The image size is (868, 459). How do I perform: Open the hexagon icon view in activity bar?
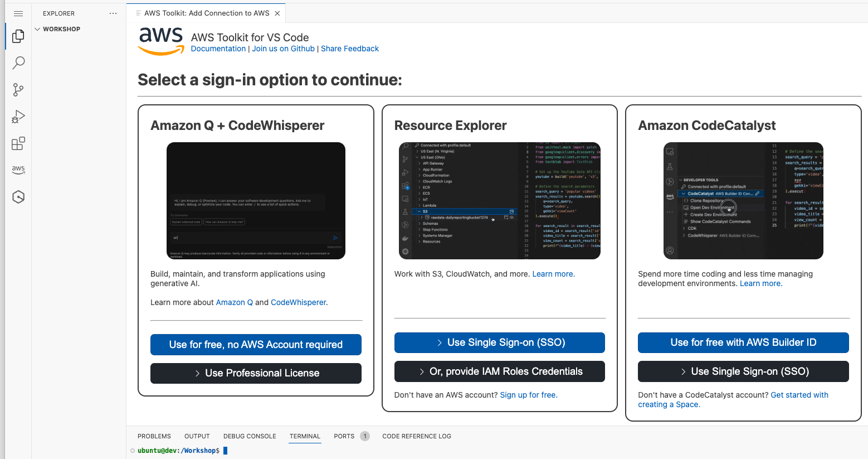[18, 197]
